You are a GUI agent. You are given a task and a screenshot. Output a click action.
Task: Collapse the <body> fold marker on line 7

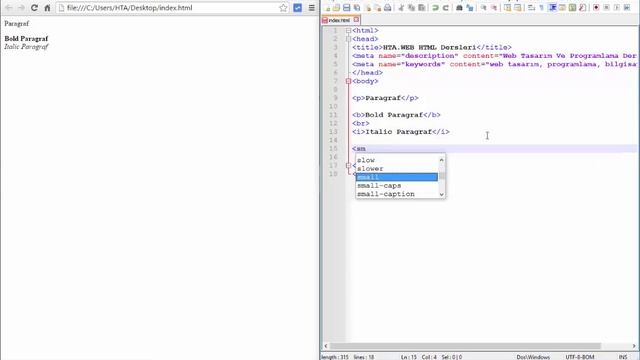pyautogui.click(x=348, y=81)
